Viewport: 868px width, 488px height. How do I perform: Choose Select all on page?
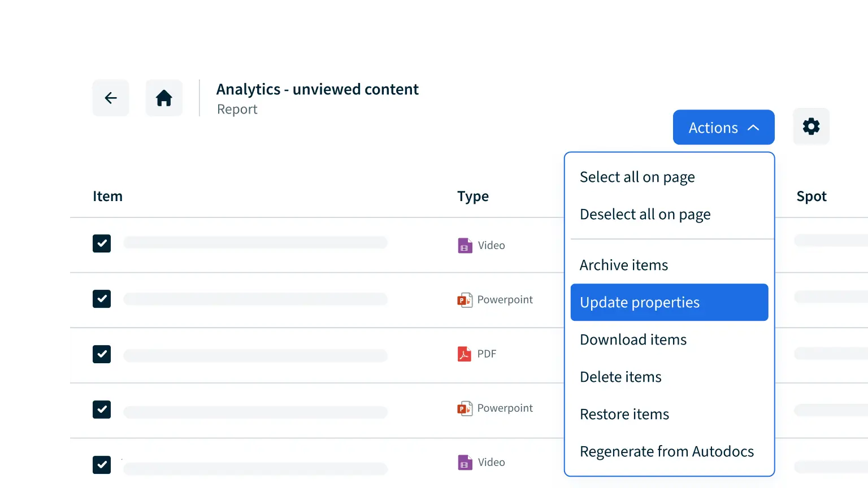637,177
